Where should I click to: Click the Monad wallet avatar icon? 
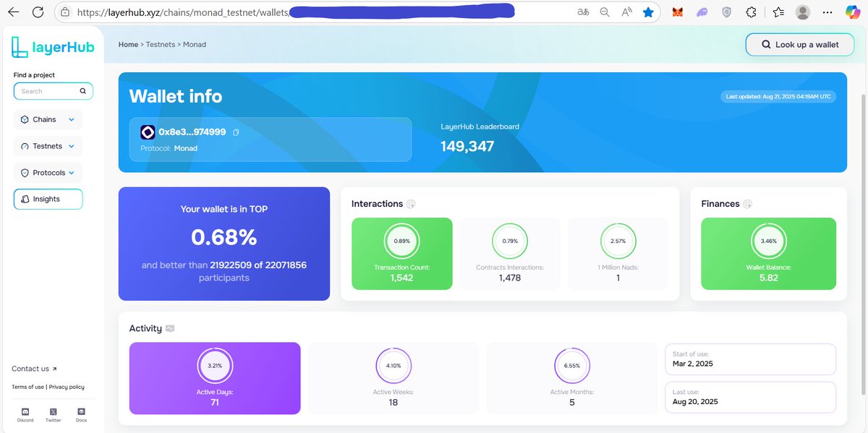point(148,132)
